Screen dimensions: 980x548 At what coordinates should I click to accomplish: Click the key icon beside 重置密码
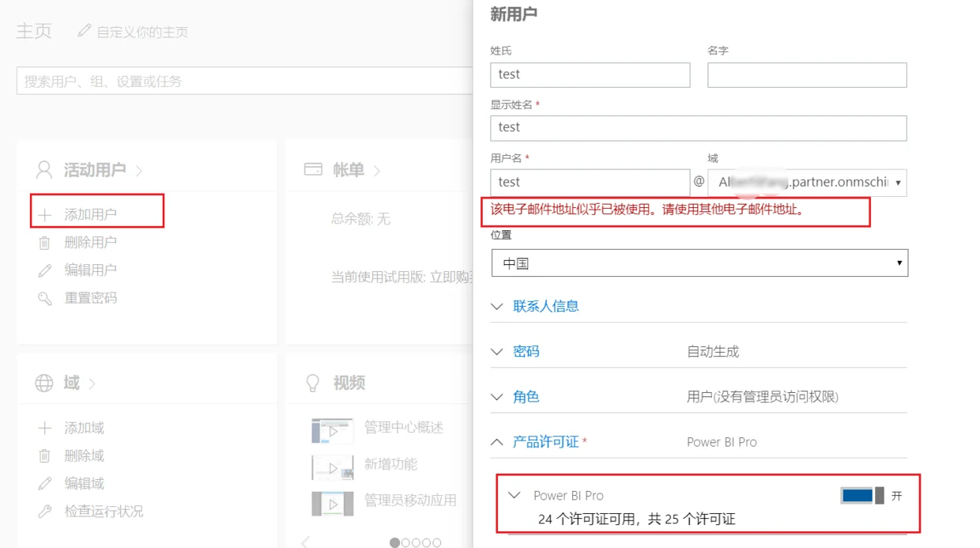pyautogui.click(x=45, y=298)
